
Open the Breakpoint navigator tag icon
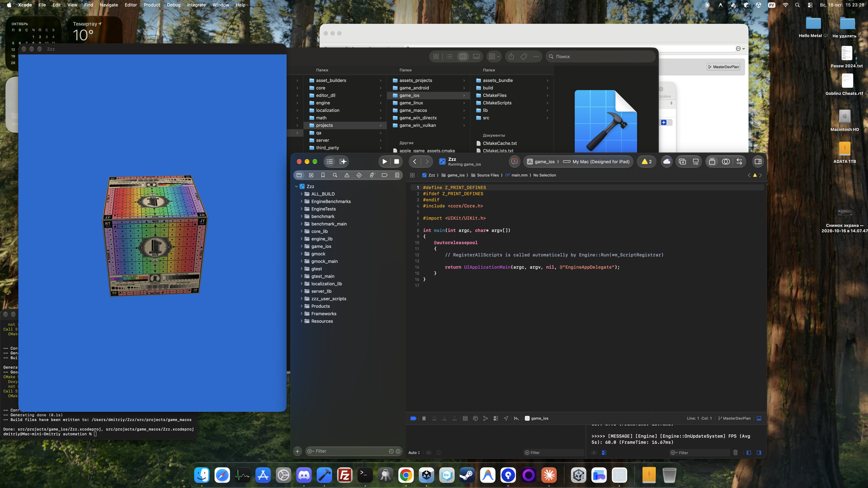pyautogui.click(x=384, y=175)
